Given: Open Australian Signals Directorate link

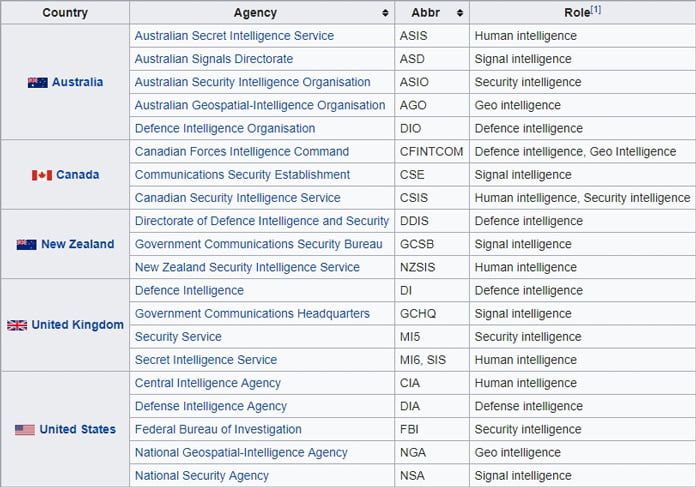Looking at the screenshot, I should 214,59.
